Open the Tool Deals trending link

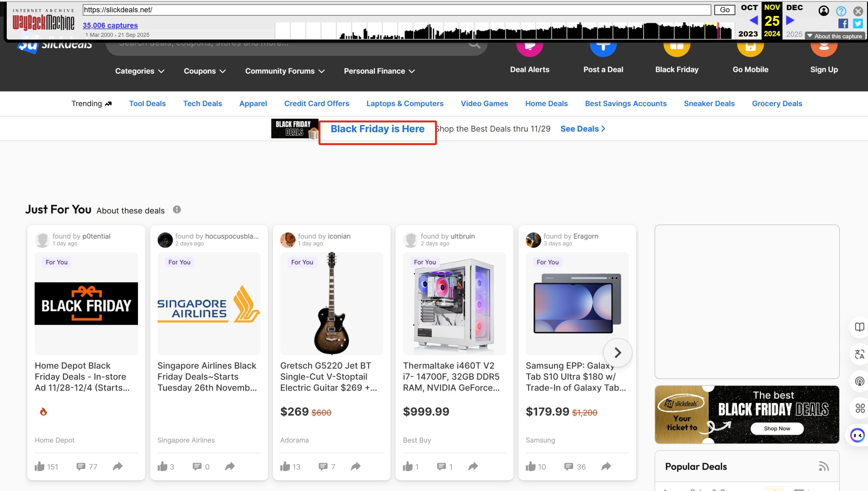click(147, 103)
